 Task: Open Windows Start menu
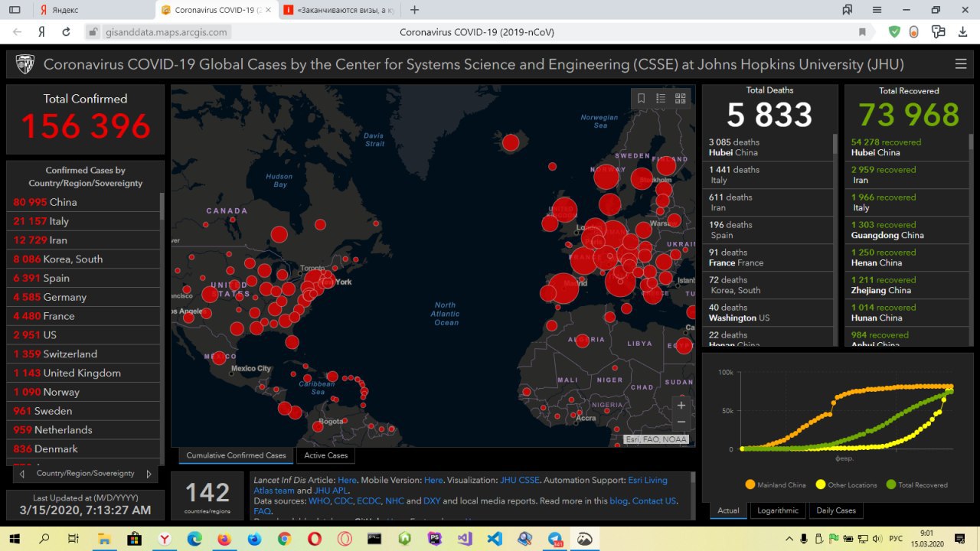point(13,539)
